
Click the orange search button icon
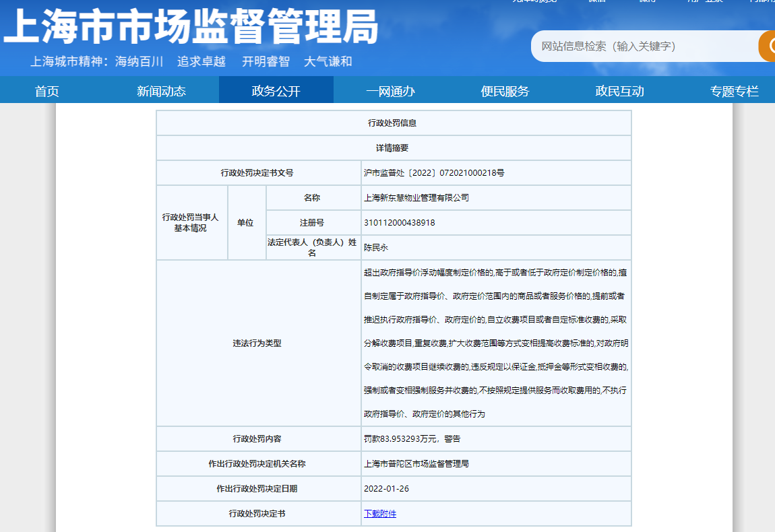pos(767,46)
